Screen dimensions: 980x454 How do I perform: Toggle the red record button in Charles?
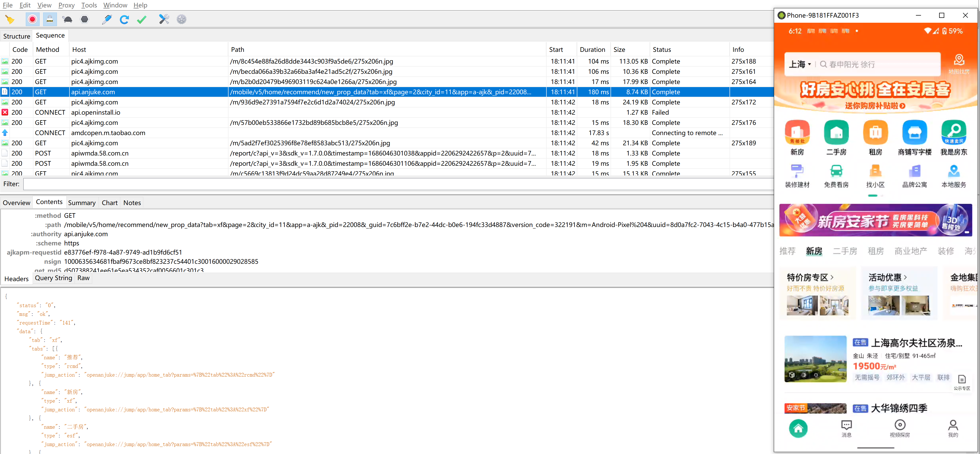point(32,19)
